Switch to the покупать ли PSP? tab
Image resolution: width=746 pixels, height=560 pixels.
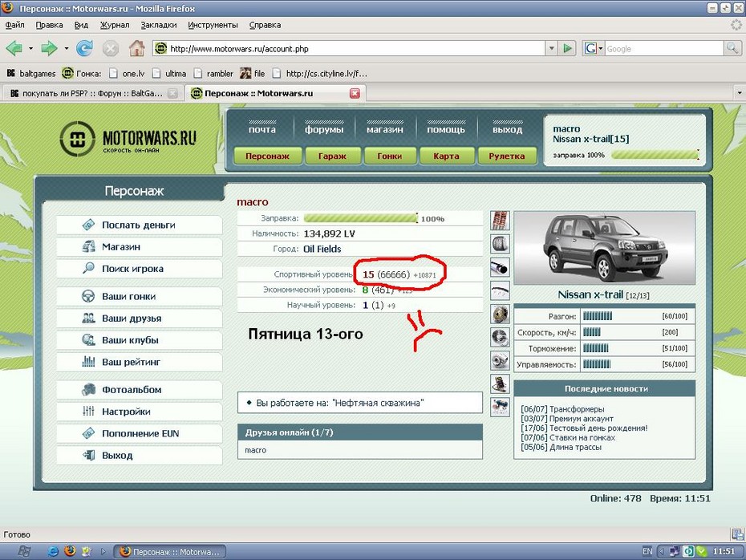pyautogui.click(x=91, y=93)
